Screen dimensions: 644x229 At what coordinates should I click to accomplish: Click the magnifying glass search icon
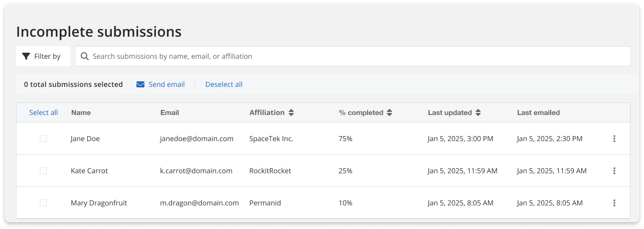(85, 56)
